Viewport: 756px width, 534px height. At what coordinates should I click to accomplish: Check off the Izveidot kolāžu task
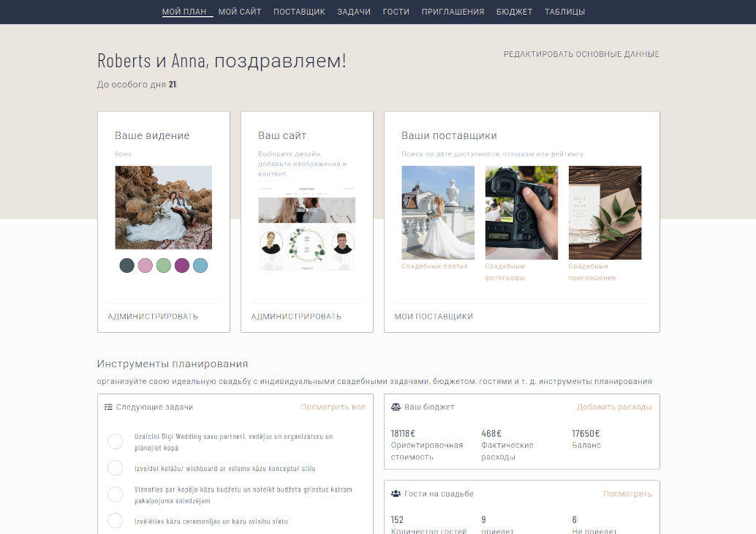[x=115, y=468]
